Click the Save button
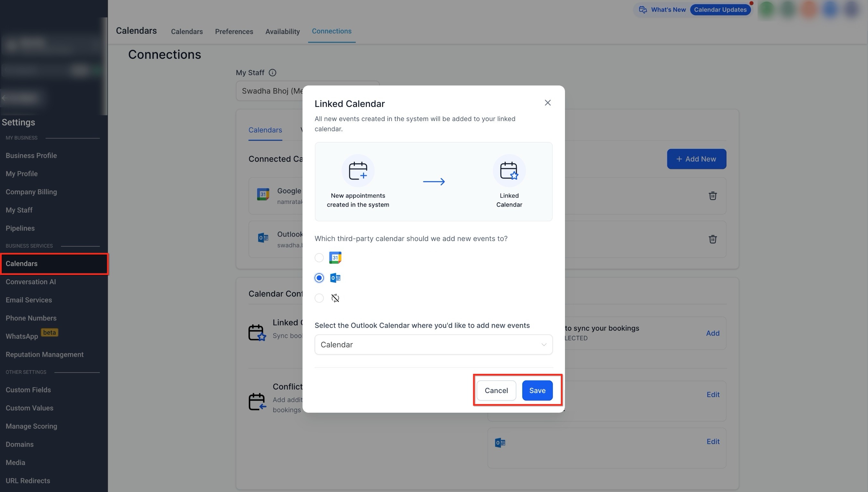 [537, 391]
